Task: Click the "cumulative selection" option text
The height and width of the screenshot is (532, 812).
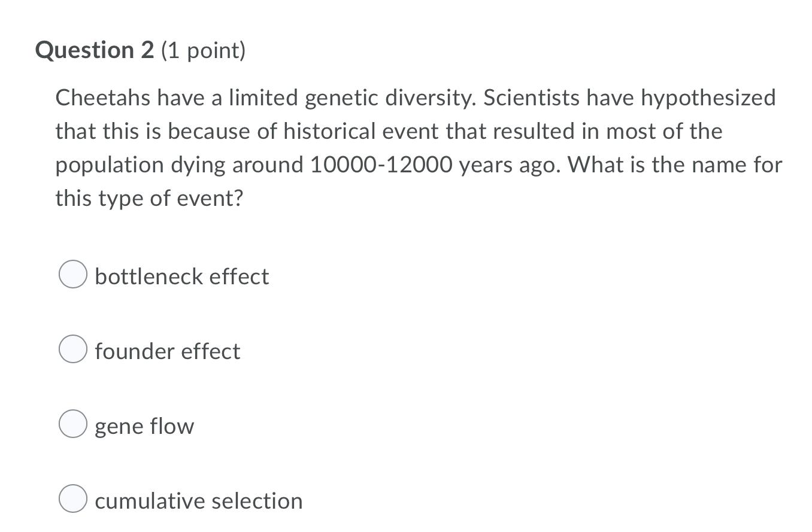Action: click(199, 501)
